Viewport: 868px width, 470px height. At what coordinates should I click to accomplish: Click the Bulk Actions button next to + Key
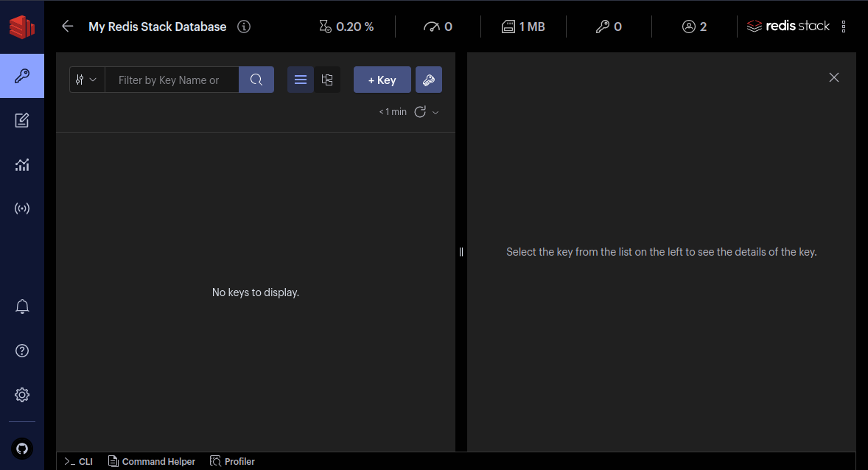[428, 80]
